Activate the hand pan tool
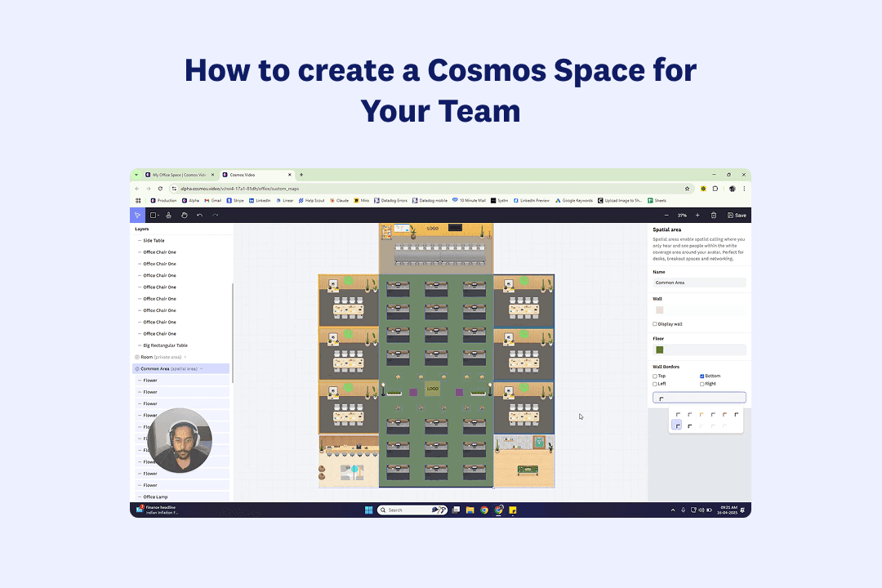This screenshot has height=588, width=882. (184, 215)
